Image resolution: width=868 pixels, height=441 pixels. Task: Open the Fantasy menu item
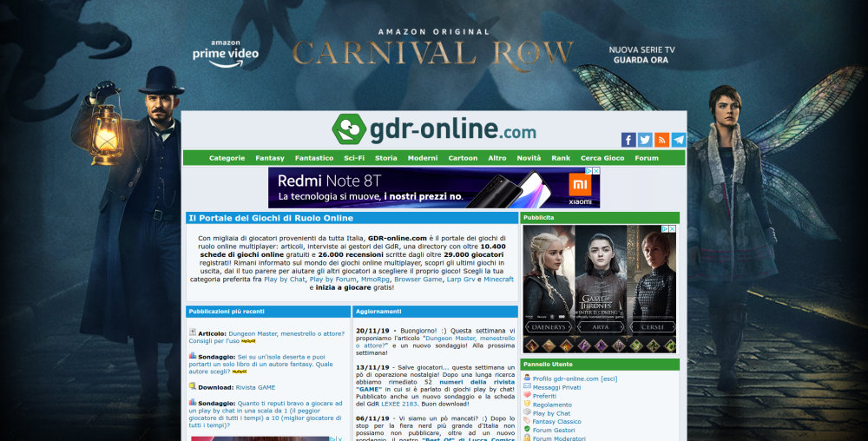[270, 158]
